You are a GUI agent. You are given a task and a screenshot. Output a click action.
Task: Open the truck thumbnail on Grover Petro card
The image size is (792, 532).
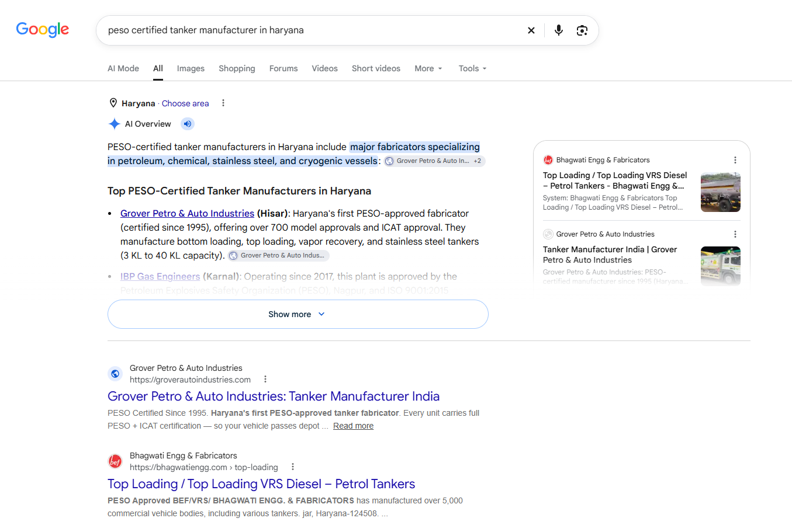pos(720,266)
